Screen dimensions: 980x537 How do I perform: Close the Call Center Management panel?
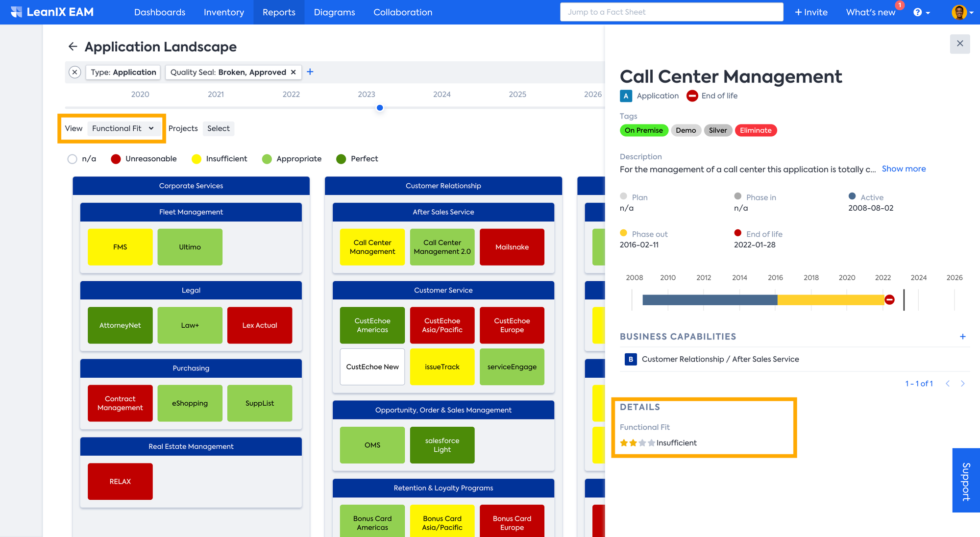point(959,44)
